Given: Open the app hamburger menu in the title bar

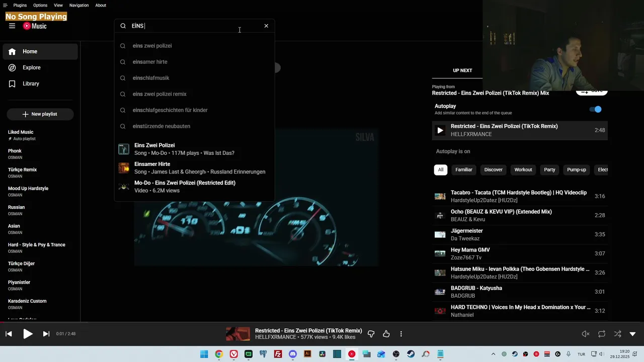Looking at the screenshot, I should (5, 5).
